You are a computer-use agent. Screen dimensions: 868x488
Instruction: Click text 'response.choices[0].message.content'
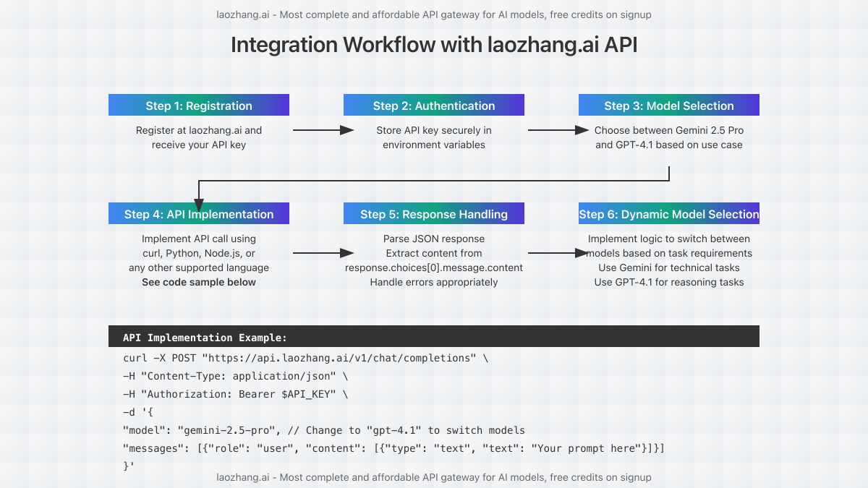click(x=434, y=267)
